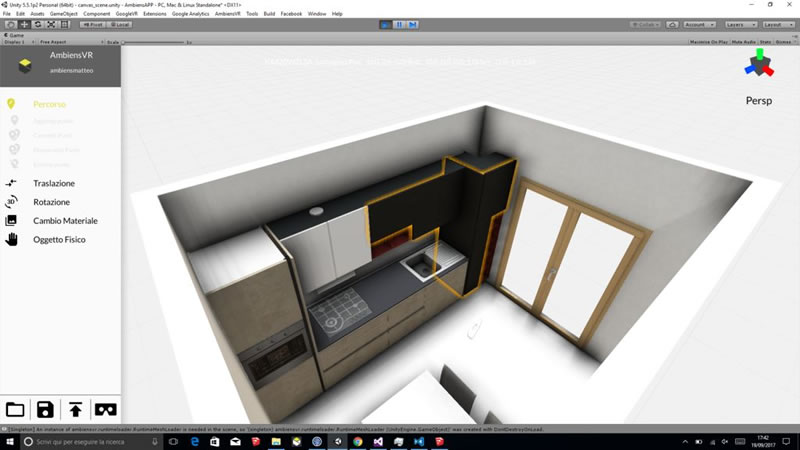Click the Cambio Materiale image icon
800x450 pixels.
point(12,220)
